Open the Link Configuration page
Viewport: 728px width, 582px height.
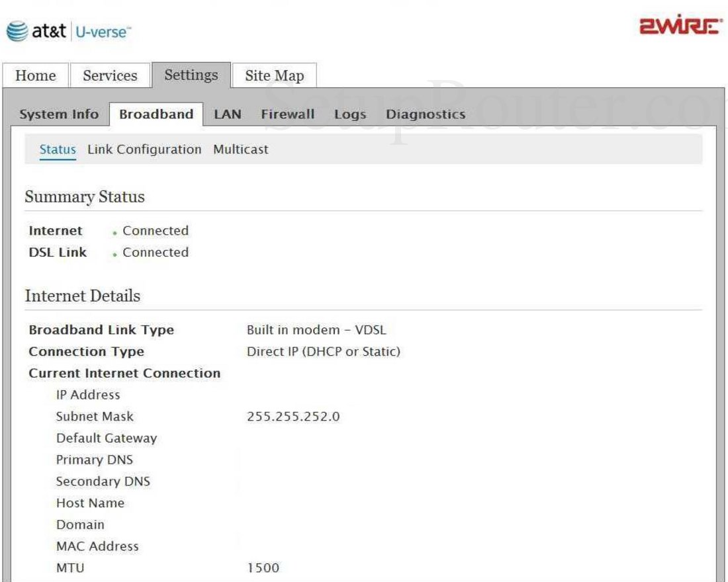[x=144, y=149]
